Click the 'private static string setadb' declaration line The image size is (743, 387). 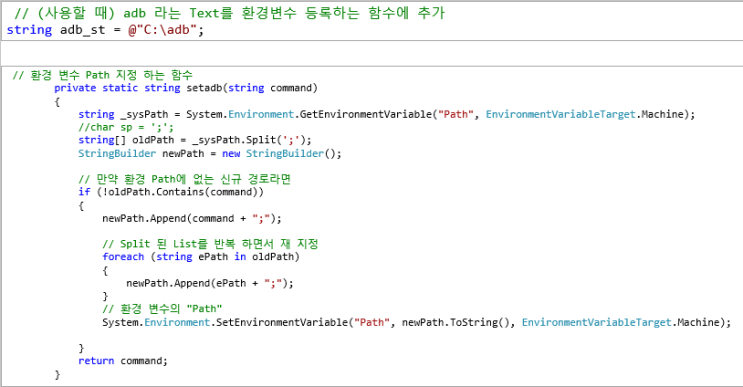click(x=186, y=88)
